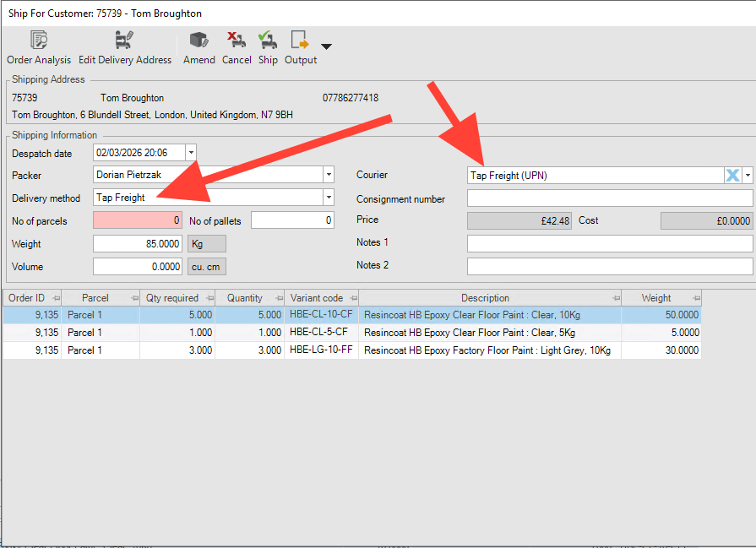
Task: Click the Price field showing £42.48
Action: point(519,220)
